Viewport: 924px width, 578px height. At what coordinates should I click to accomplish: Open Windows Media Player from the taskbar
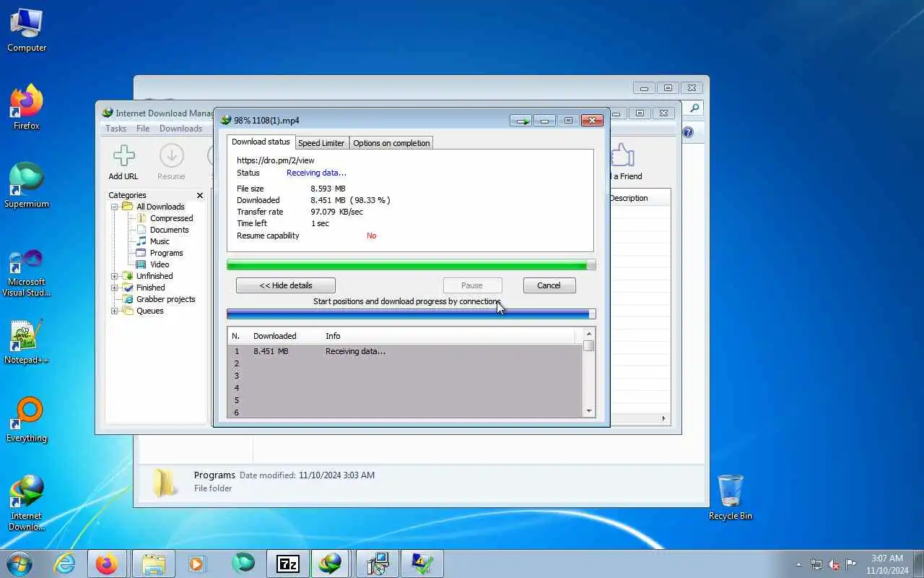tap(197, 564)
